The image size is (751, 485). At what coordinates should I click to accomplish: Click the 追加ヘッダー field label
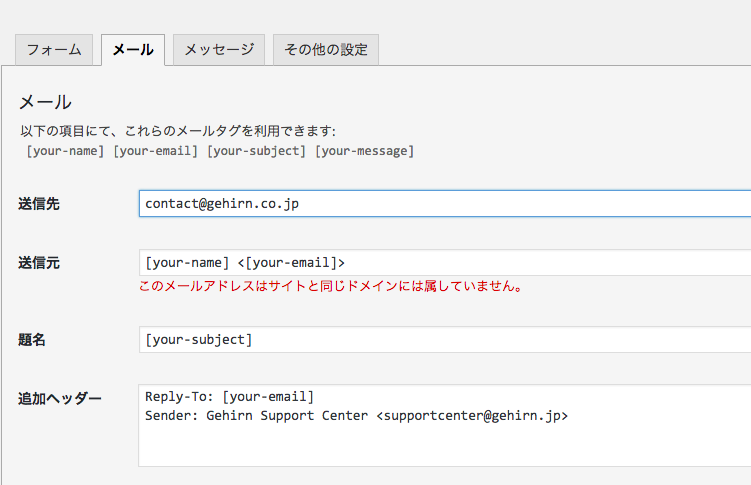click(x=60, y=398)
